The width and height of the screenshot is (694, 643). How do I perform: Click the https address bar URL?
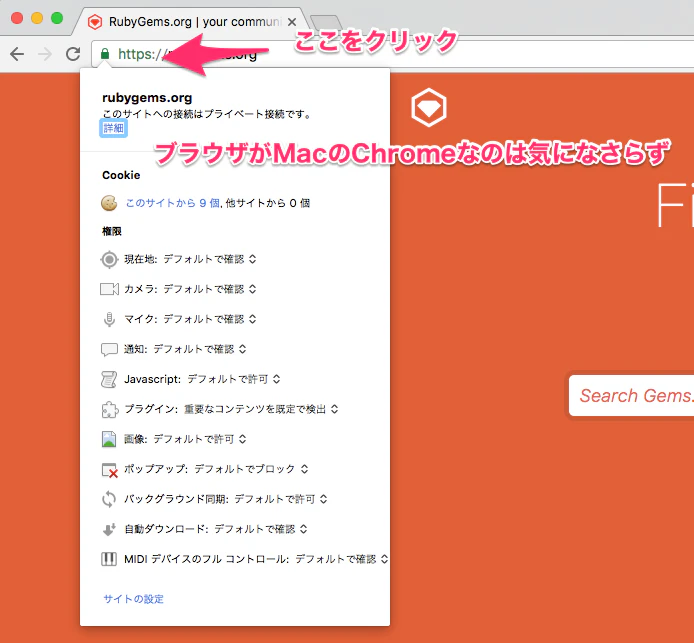187,54
